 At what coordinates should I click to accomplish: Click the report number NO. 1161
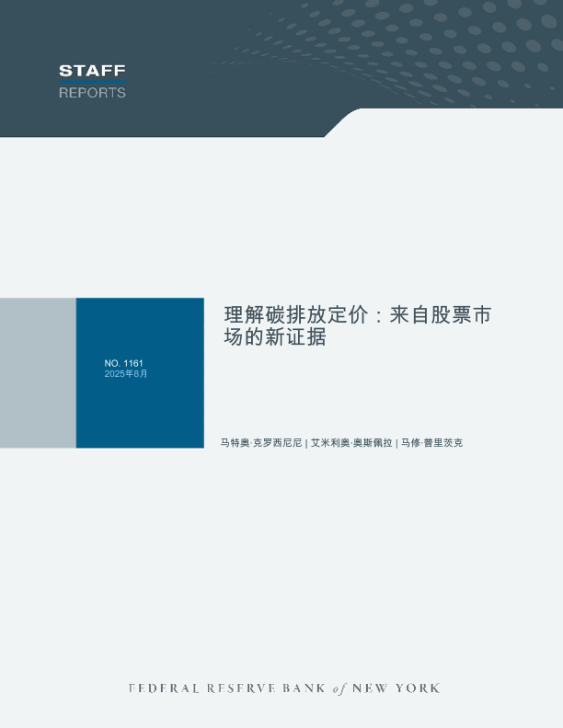click(x=124, y=363)
